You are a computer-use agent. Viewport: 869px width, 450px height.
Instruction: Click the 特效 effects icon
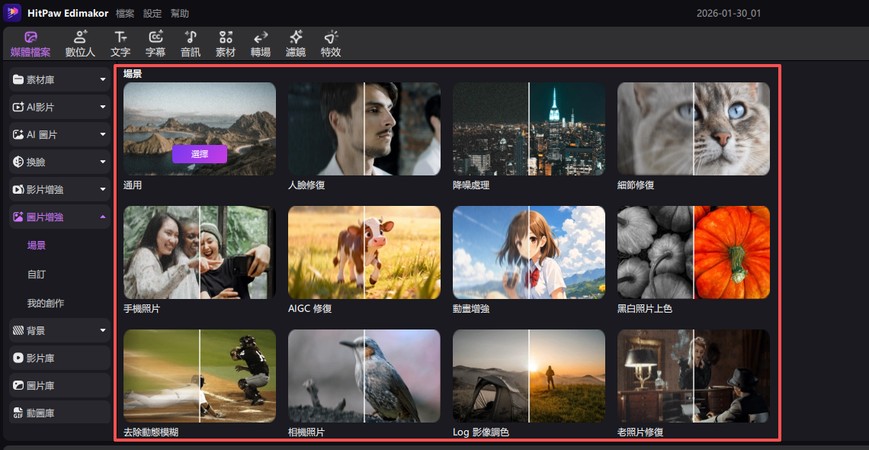tap(330, 43)
